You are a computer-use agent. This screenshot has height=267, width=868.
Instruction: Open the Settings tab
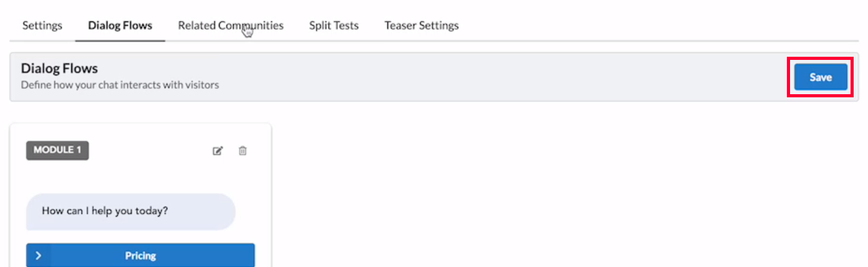(42, 26)
